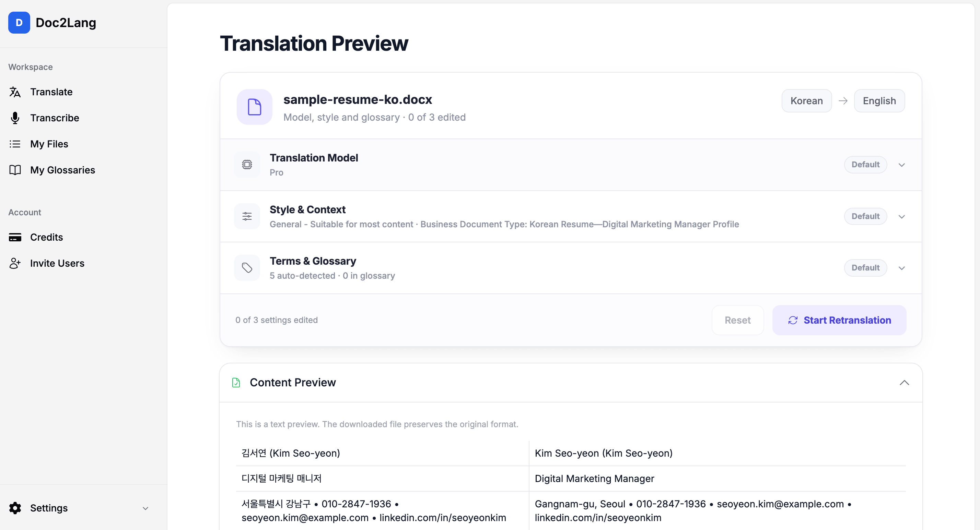The height and width of the screenshot is (530, 980).
Task: Click the My Files list icon
Action: (x=15, y=144)
